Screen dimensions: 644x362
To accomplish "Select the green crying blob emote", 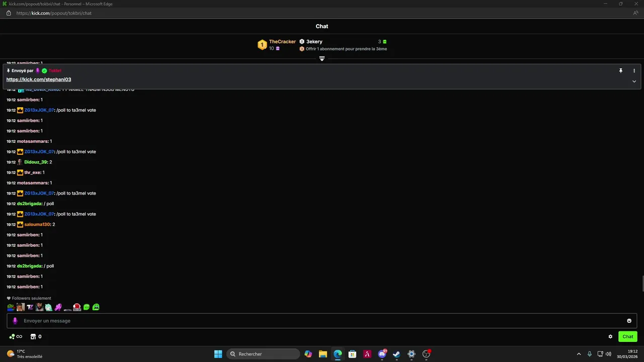I will [x=96, y=307].
